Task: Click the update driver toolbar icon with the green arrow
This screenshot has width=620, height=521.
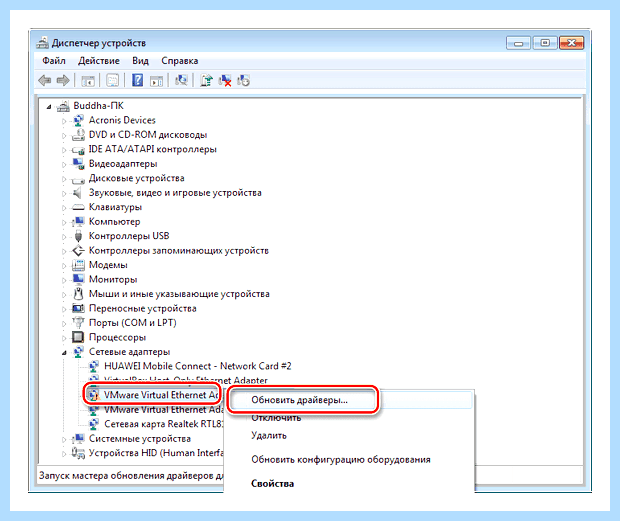Action: pyautogui.click(x=206, y=81)
